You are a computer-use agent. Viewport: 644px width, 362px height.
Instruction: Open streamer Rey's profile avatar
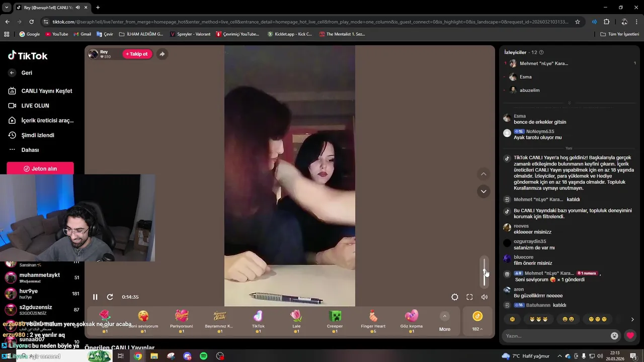click(x=93, y=54)
